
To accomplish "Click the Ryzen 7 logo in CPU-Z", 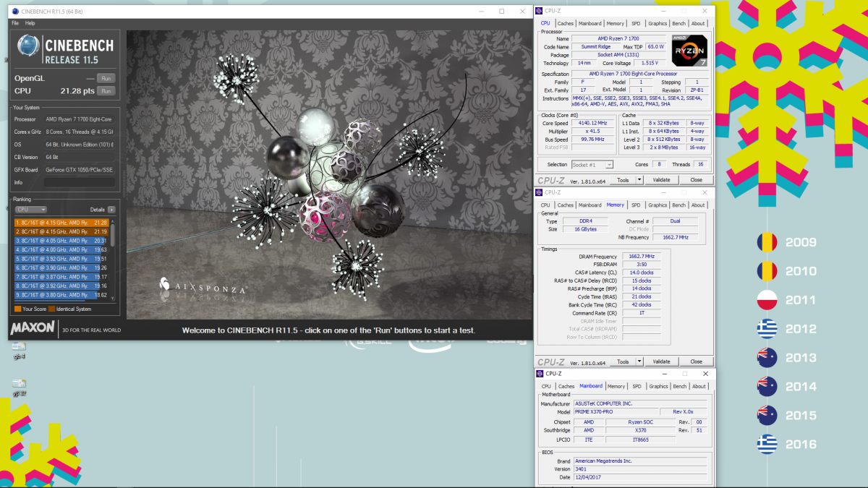I will tap(690, 50).
